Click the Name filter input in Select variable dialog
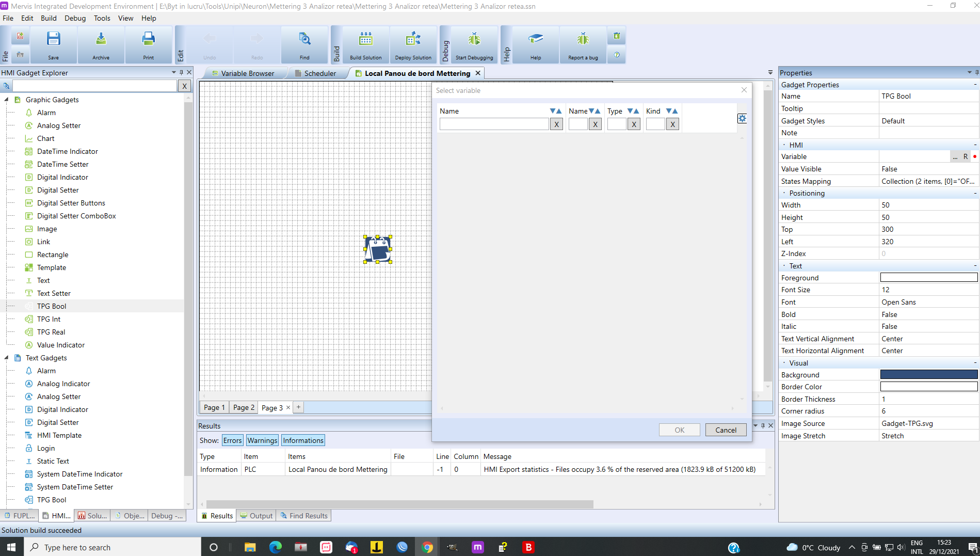The height and width of the screenshot is (556, 980). (x=494, y=124)
